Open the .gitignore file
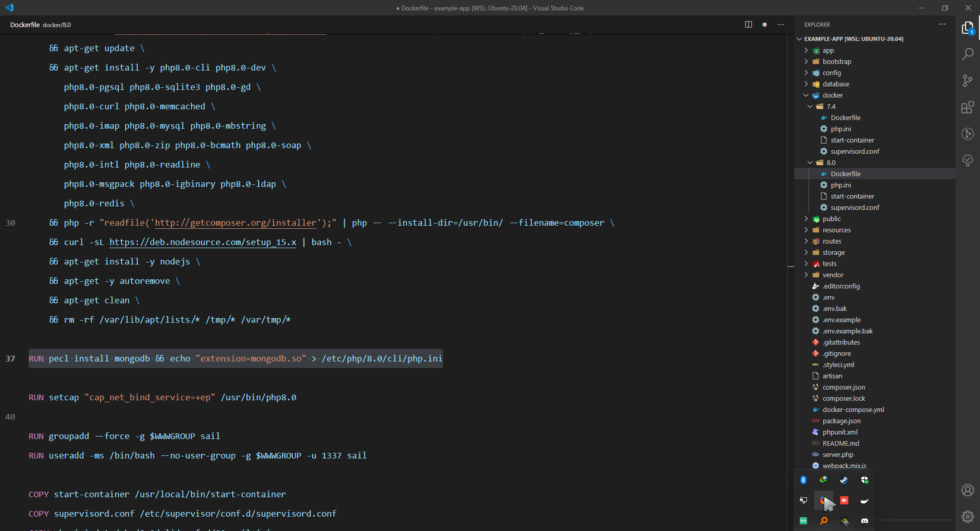Image resolution: width=980 pixels, height=531 pixels. point(837,354)
